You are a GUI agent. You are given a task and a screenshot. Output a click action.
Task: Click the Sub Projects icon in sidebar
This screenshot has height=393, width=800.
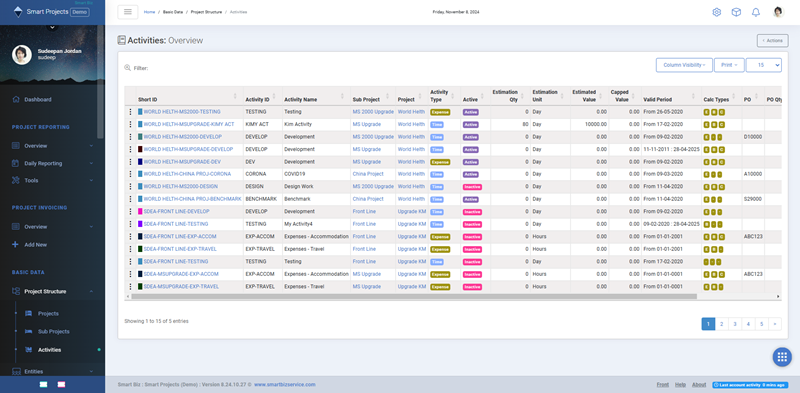point(29,331)
